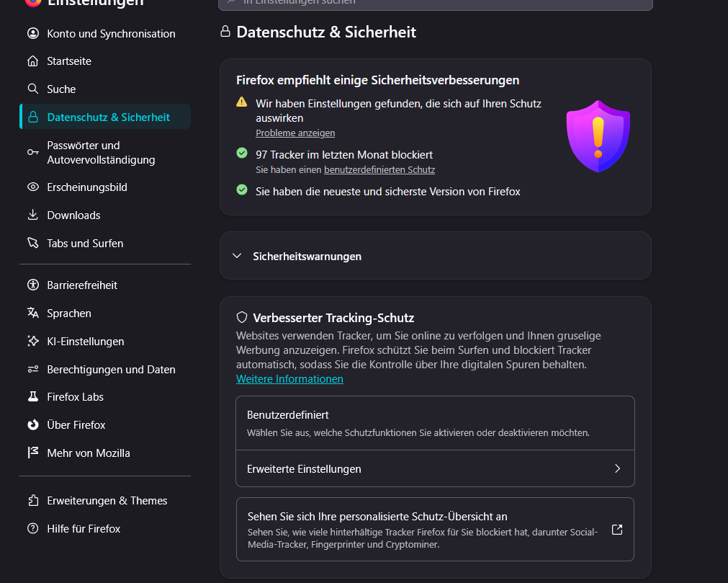
Task: Click the green checkmark beside 97 Tracker
Action: (242, 153)
